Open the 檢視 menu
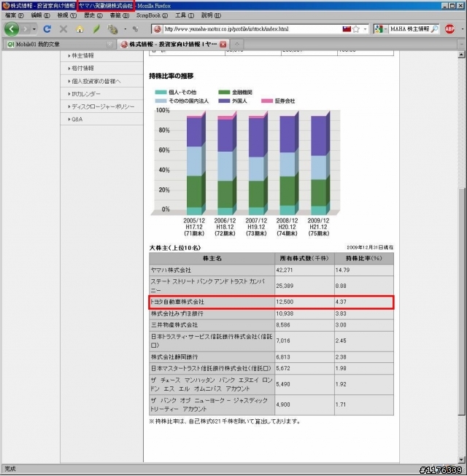 tap(67, 15)
